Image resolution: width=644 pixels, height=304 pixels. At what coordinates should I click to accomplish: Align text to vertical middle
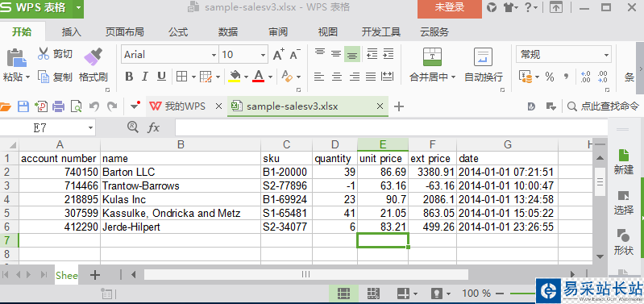click(x=336, y=54)
